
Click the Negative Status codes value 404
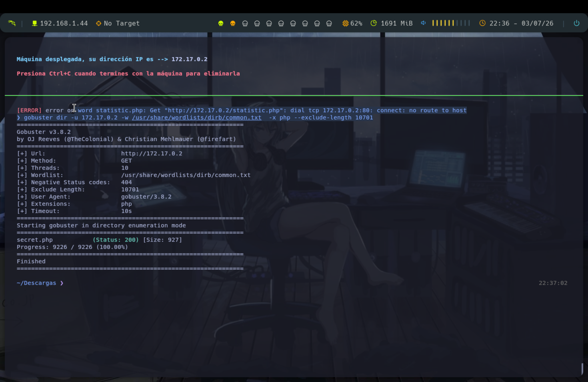[126, 182]
